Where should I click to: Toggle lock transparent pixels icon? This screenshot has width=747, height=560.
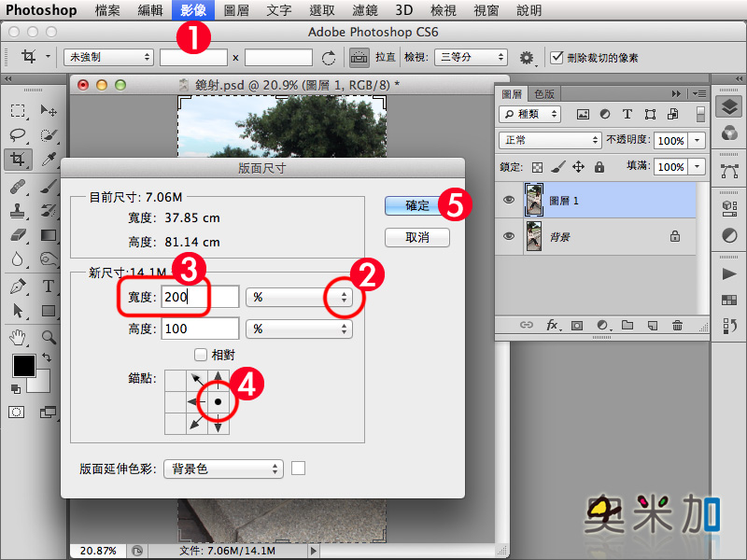(x=538, y=167)
